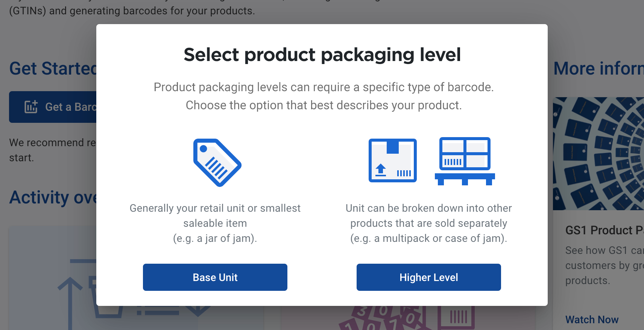The image size is (644, 330).
Task: Click the Activity overview heading
Action: pos(53,197)
